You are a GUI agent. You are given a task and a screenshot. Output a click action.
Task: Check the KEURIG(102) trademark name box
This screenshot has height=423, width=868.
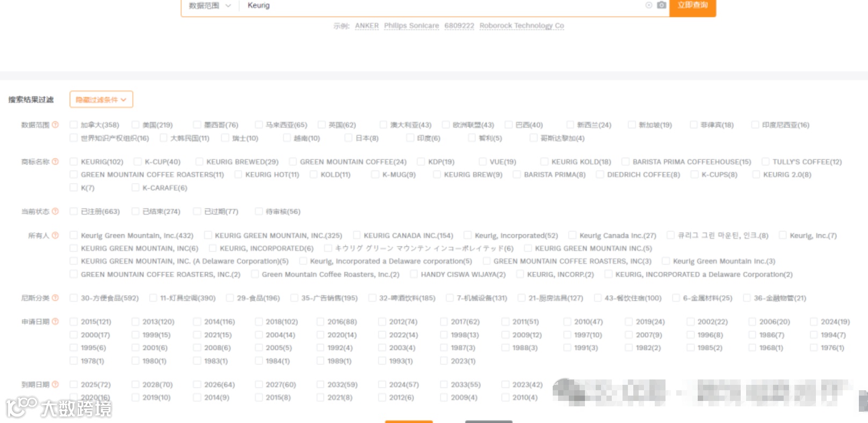(74, 162)
